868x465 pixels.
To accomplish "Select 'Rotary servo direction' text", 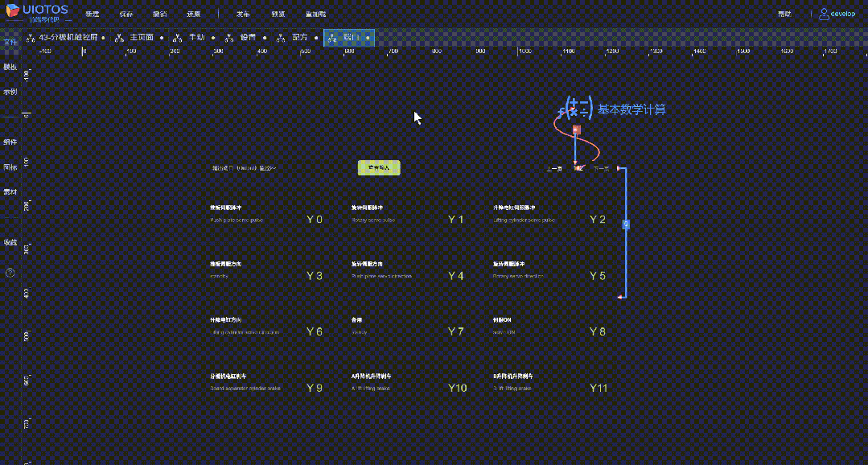I will tap(518, 276).
